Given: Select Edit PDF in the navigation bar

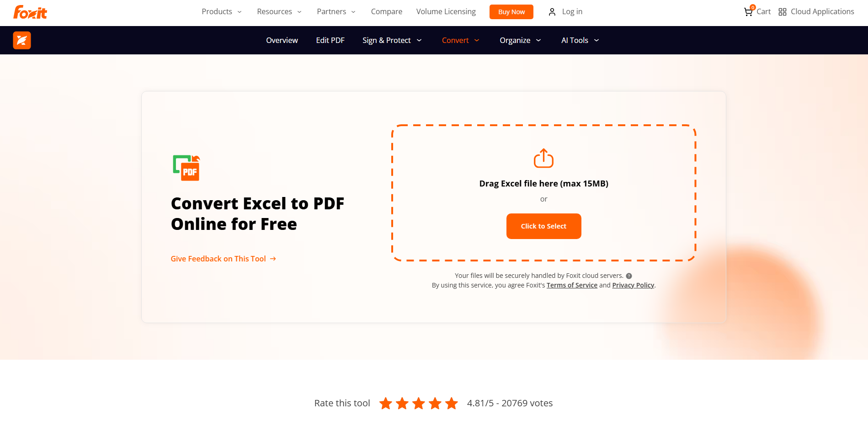Looking at the screenshot, I should tap(330, 40).
